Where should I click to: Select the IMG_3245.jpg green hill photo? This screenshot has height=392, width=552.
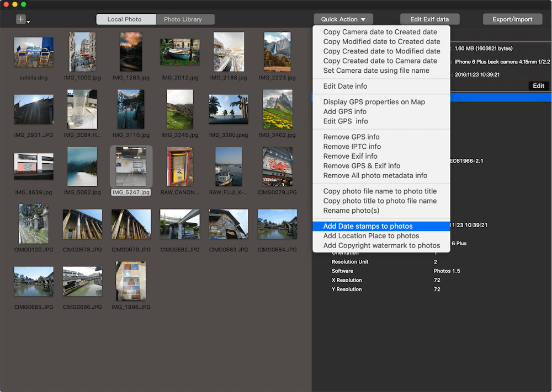point(180,109)
